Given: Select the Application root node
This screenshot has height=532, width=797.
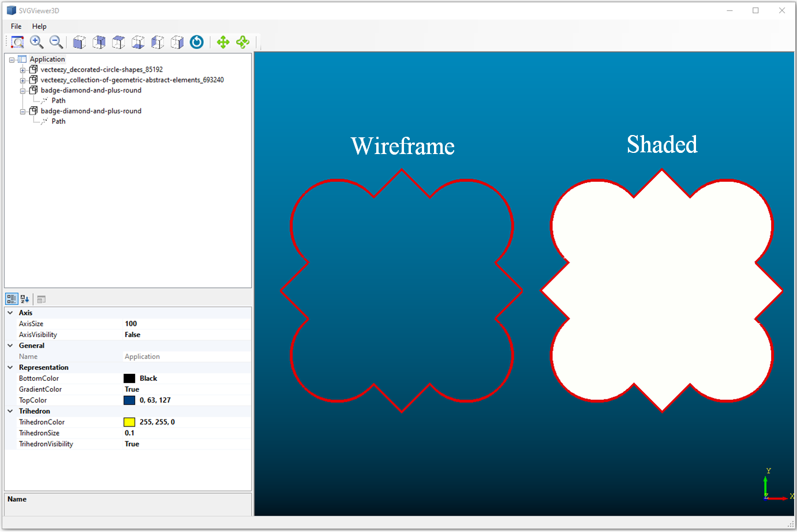Looking at the screenshot, I should [x=47, y=59].
